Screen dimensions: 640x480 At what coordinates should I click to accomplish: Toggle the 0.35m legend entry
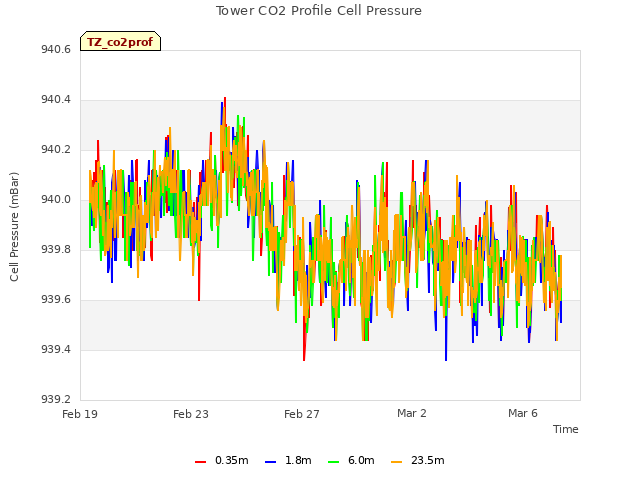tap(222, 460)
